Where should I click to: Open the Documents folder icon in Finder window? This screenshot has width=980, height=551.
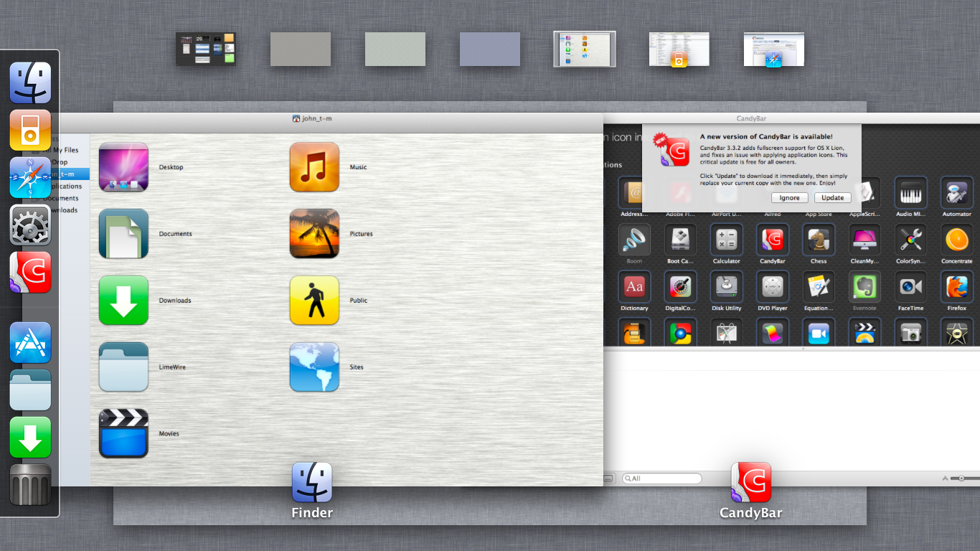(x=123, y=234)
